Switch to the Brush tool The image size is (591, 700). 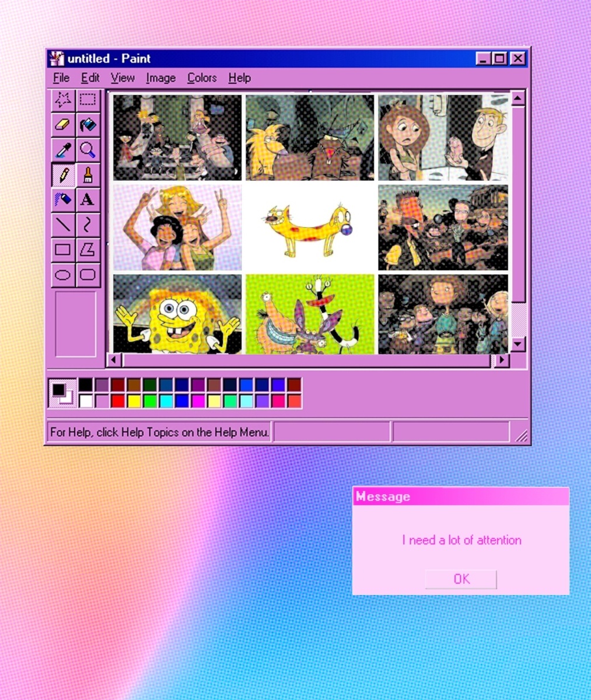[x=88, y=175]
